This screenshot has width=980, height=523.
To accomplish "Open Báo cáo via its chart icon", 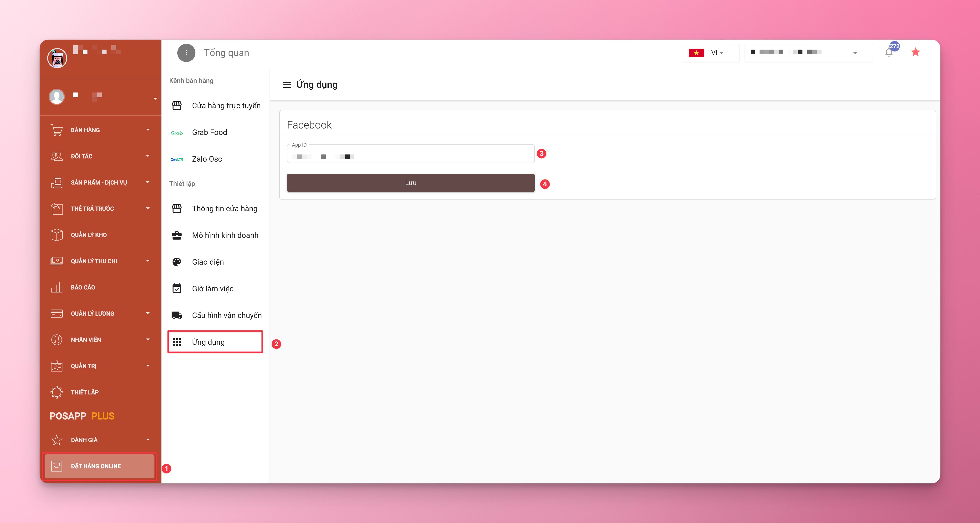I will 57,287.
